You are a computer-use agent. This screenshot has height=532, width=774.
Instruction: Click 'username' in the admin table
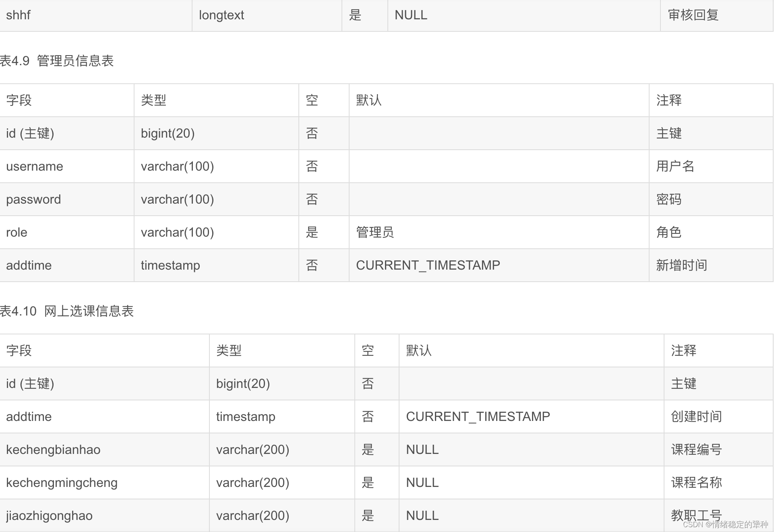(x=35, y=166)
